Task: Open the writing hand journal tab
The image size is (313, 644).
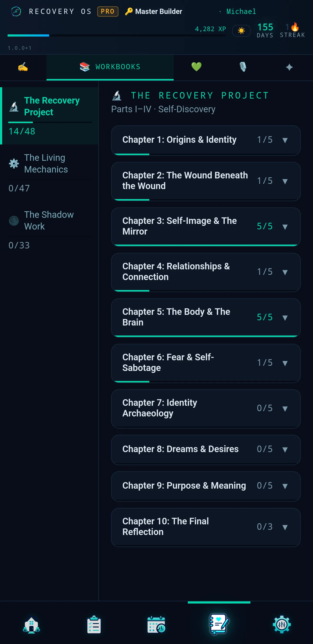Action: pos(23,67)
